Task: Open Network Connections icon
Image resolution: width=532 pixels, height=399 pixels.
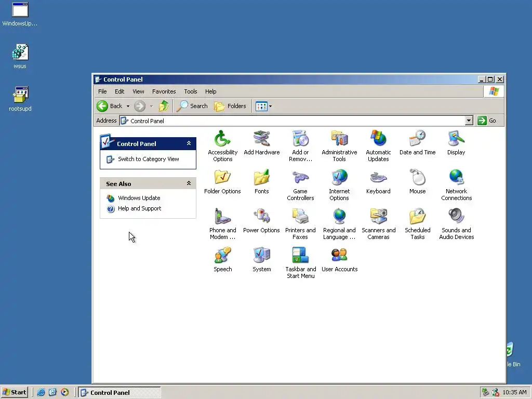Action: coord(456,185)
